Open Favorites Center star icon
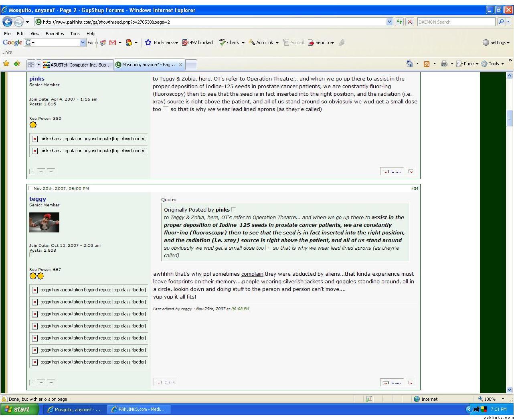Screen dimensions: 514x420 (x=6, y=64)
